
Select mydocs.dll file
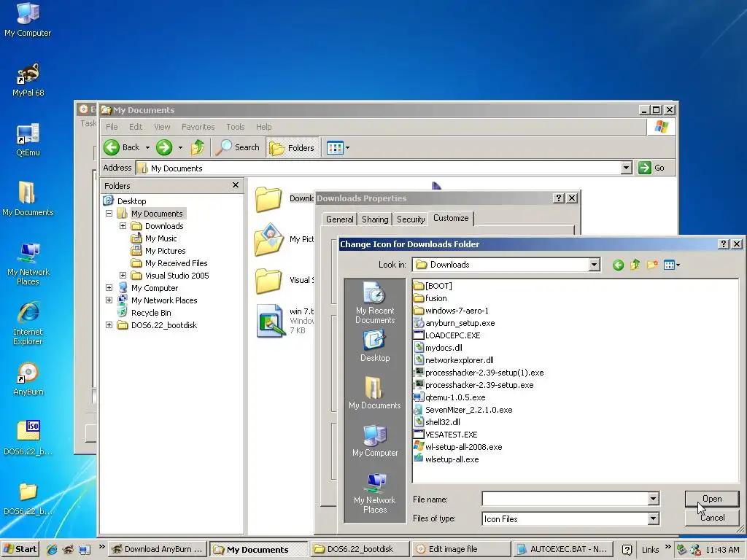(438, 348)
